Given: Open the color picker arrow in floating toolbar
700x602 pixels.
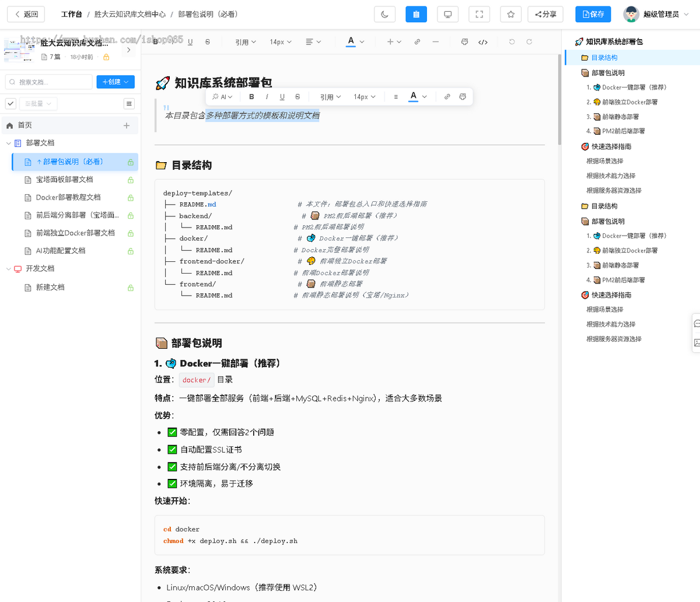Looking at the screenshot, I should [425, 97].
